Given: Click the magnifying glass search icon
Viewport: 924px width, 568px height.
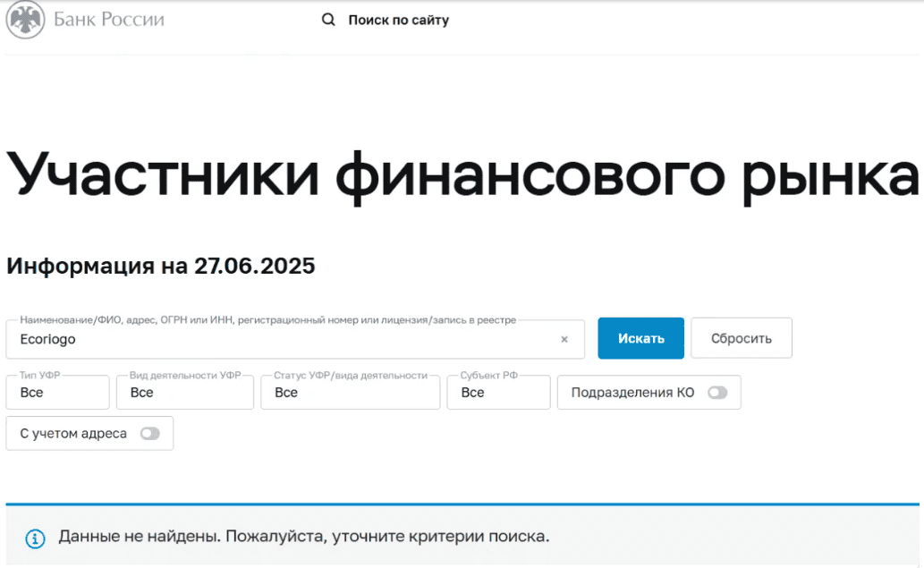Looking at the screenshot, I should tap(328, 20).
